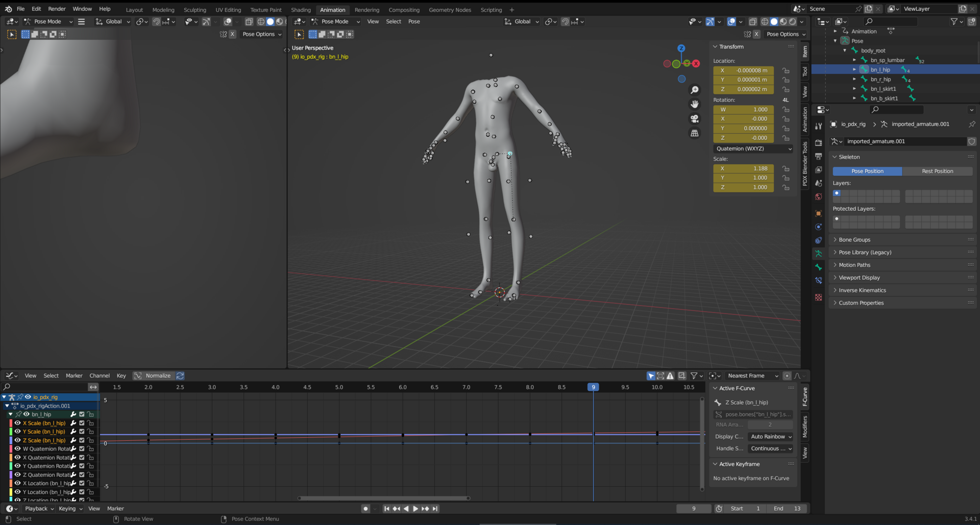Switch orthographic/perspective grid gizmo icon

pos(695,133)
